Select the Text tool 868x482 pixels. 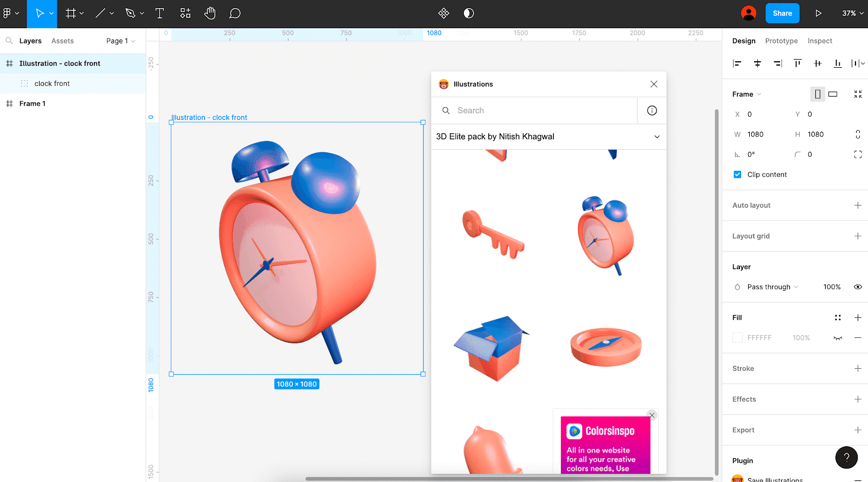(x=159, y=13)
